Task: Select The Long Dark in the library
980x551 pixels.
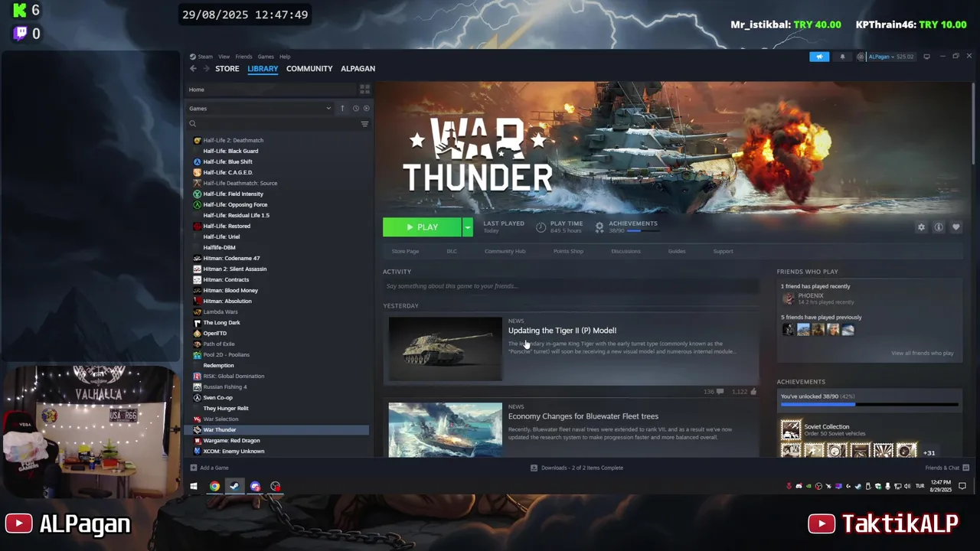Action: [x=221, y=322]
